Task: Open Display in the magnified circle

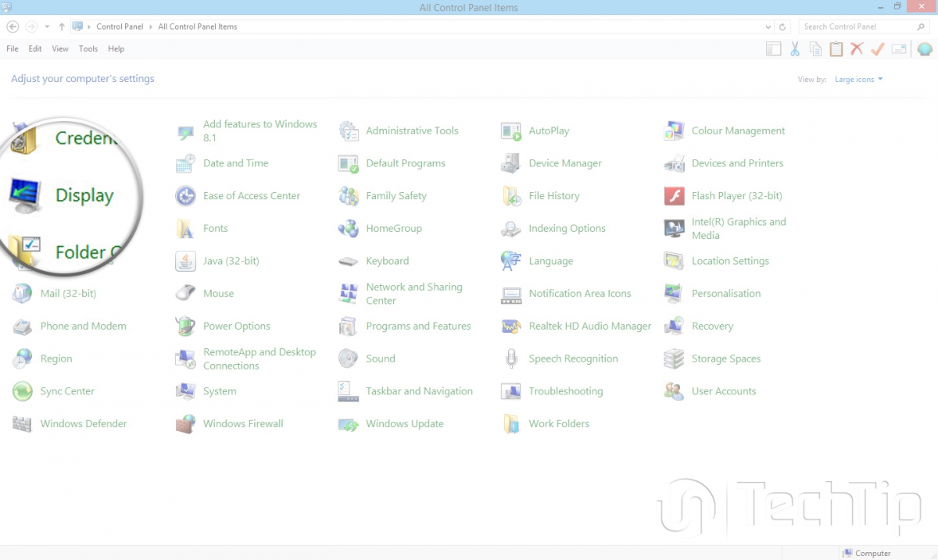Action: [x=84, y=195]
